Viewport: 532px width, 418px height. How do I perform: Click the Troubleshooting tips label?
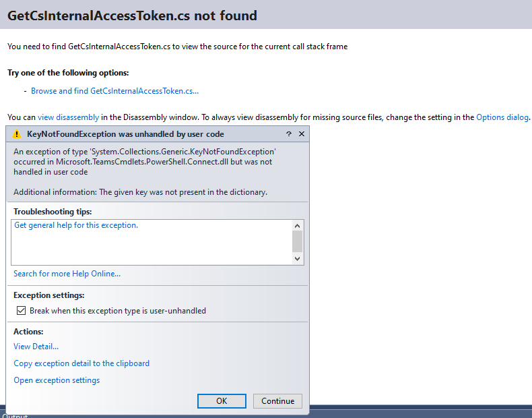point(53,212)
